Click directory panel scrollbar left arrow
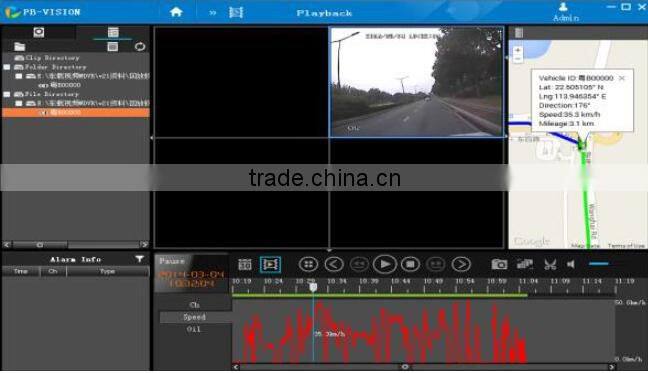The width and height of the screenshot is (648, 373). pos(7,245)
